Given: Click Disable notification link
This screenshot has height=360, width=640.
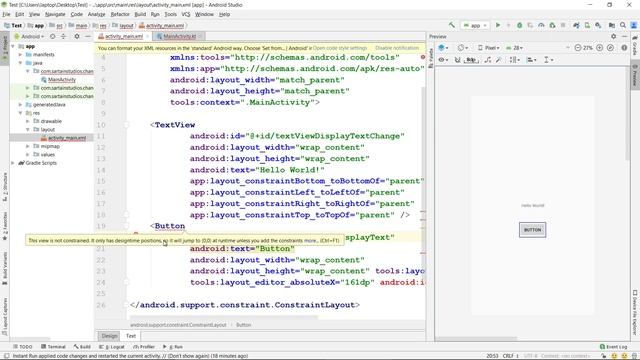Looking at the screenshot, I should tap(397, 48).
